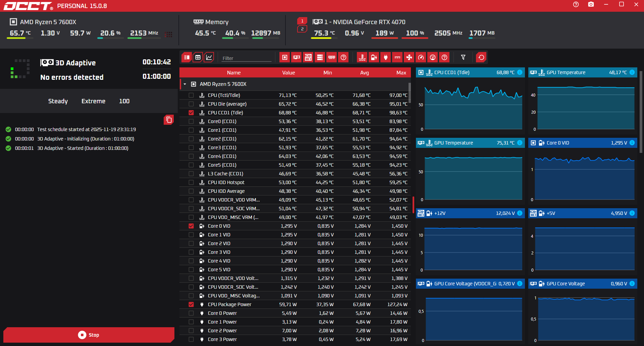Click the 'Test schedule started' log entry

(87, 129)
